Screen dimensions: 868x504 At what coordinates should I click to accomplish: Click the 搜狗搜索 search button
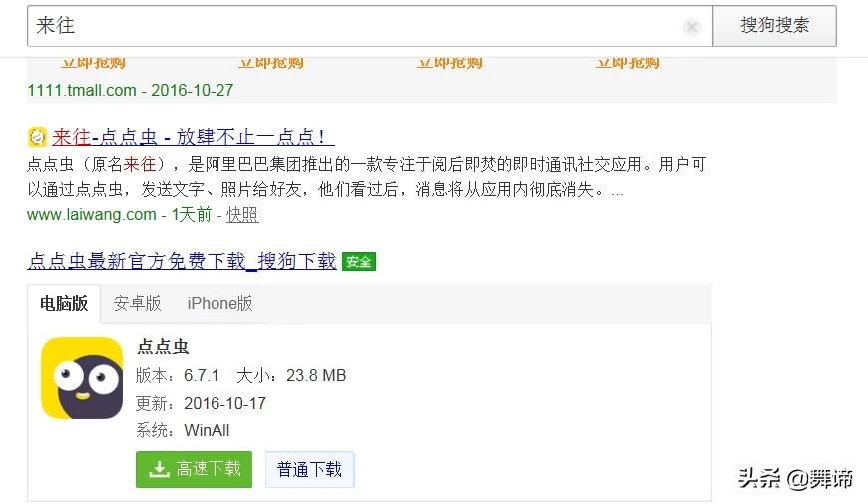[774, 26]
